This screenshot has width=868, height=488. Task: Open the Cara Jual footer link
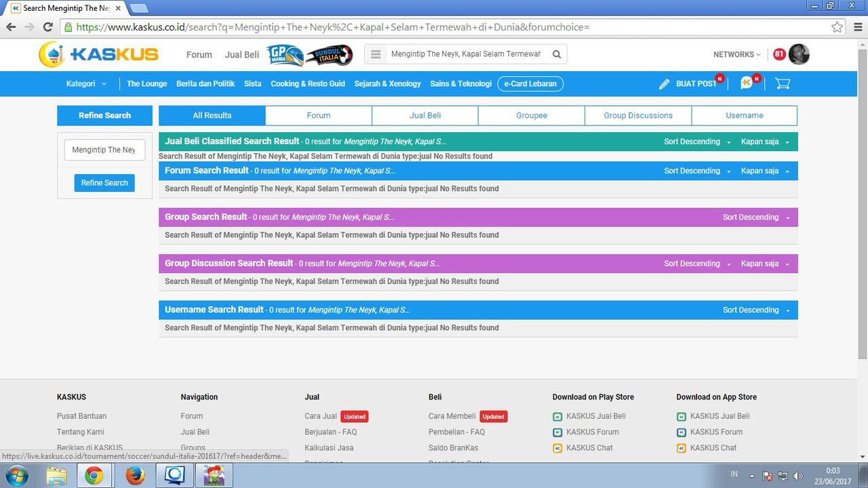pyautogui.click(x=321, y=416)
